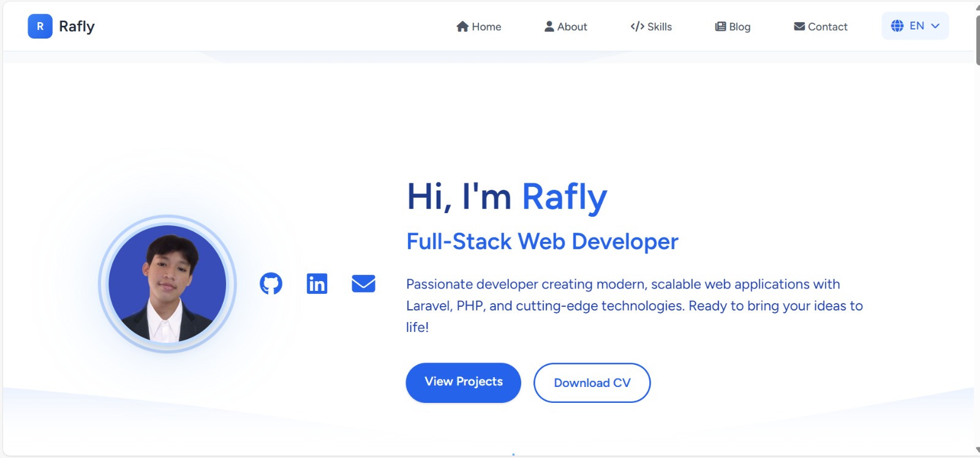
Task: Open the EN language dropdown
Action: point(916,26)
